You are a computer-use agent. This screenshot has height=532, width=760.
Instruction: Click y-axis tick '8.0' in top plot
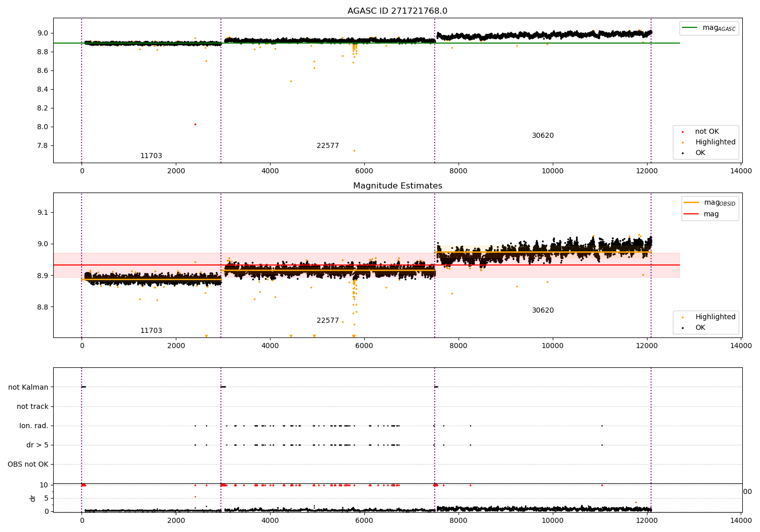click(x=43, y=127)
